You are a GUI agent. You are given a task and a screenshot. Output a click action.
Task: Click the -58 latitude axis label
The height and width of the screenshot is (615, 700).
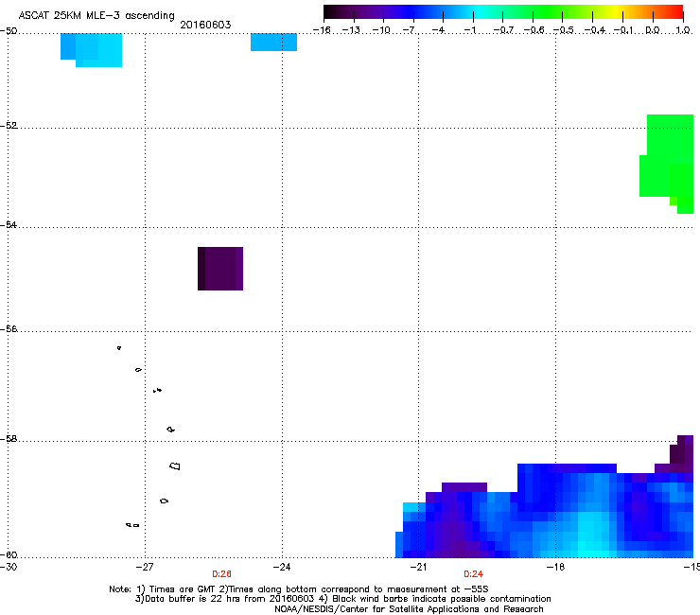click(9, 439)
